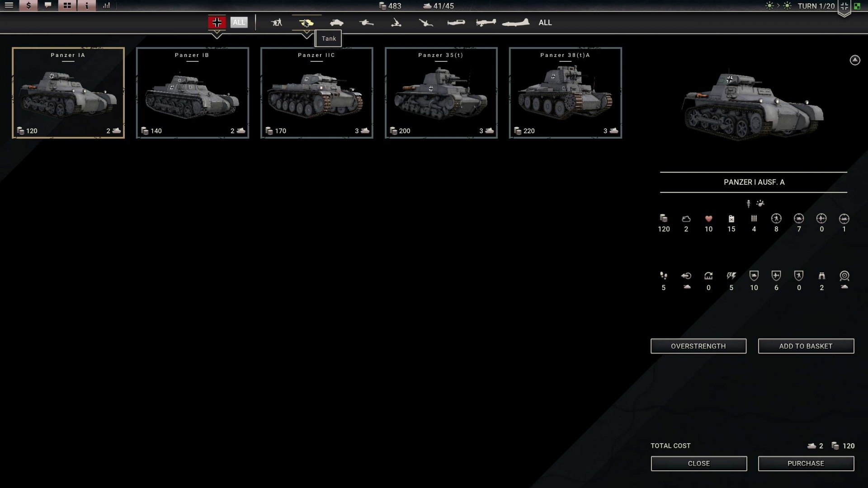Screen dimensions: 868x488
Task: Switch to the Anti-tank gun class tab
Action: tap(366, 22)
